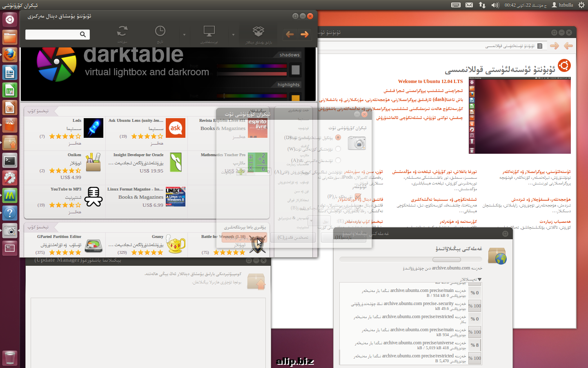
Task: Click Software Center's left-pointing navigation arrow
Action: click(x=290, y=34)
